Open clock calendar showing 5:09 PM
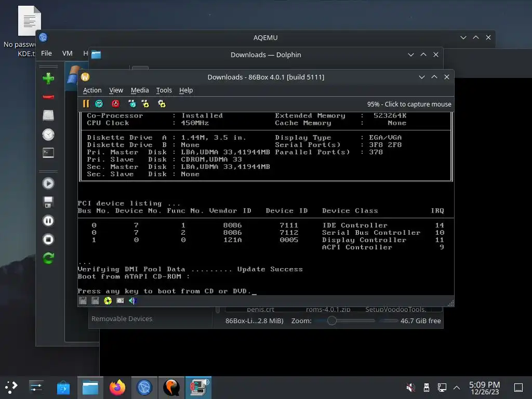The width and height of the screenshot is (532, 399). click(x=485, y=388)
